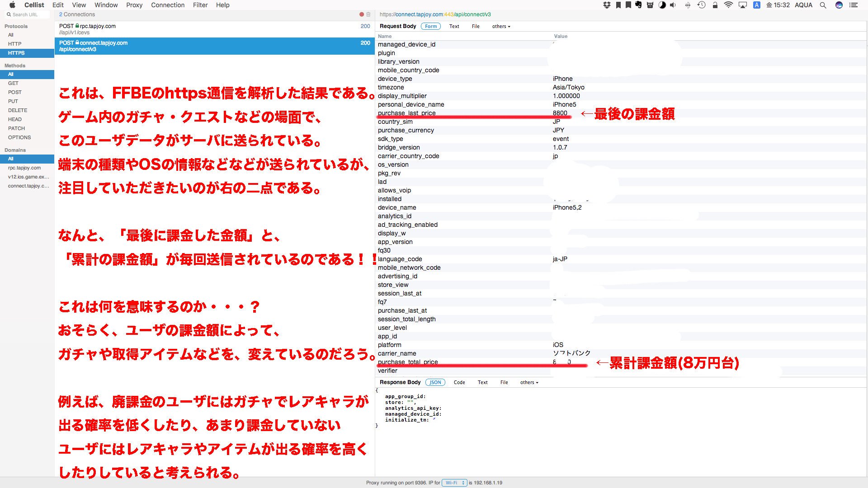This screenshot has width=868, height=488.
Task: Select All under Domains
Action: pos(27,159)
